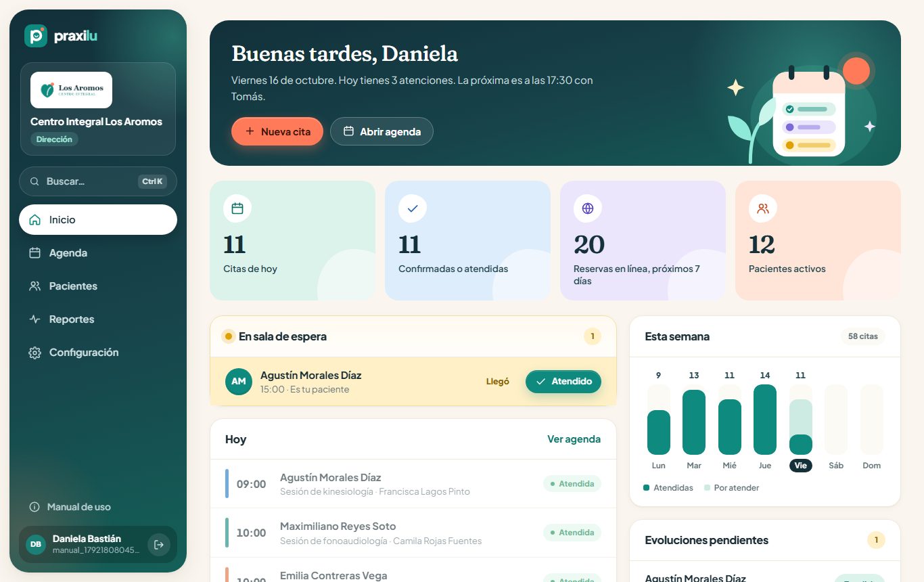The image size is (924, 582).
Task: Click the AM avatar in the waiting room row
Action: 239,381
